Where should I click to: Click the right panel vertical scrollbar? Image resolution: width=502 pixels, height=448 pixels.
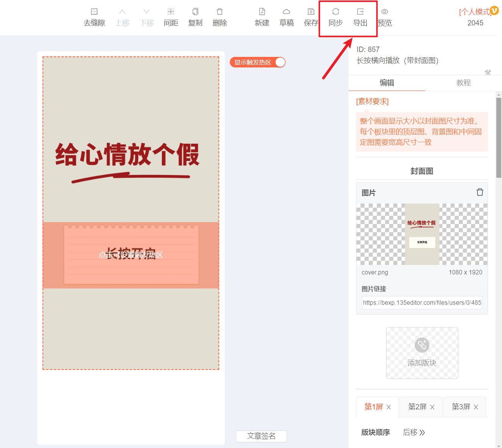499,138
